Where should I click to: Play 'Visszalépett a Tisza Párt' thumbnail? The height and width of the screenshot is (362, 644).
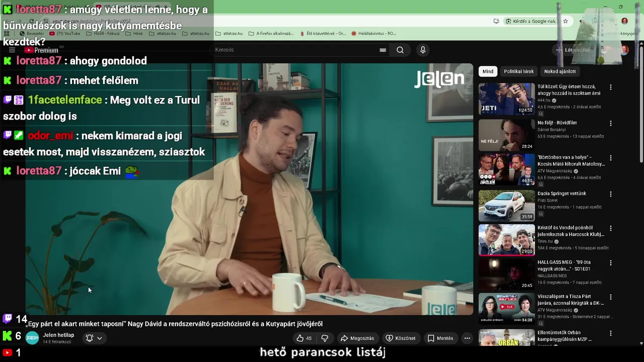click(507, 309)
